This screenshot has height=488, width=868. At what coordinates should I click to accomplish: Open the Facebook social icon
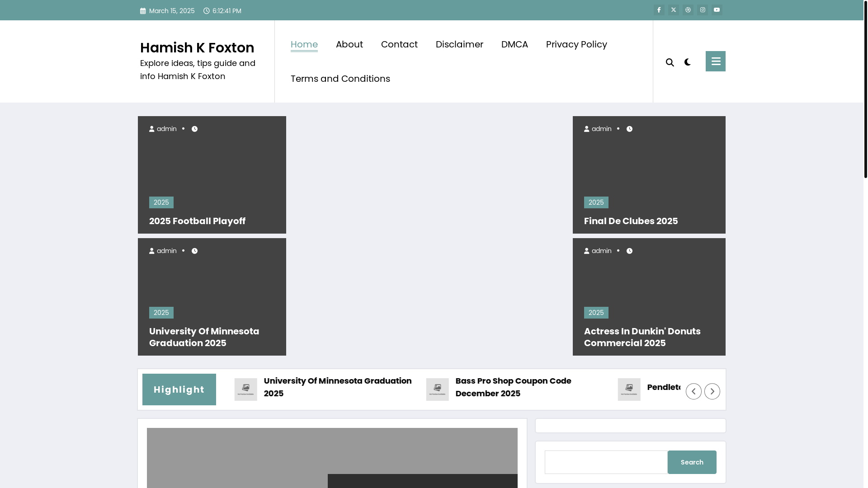659,10
